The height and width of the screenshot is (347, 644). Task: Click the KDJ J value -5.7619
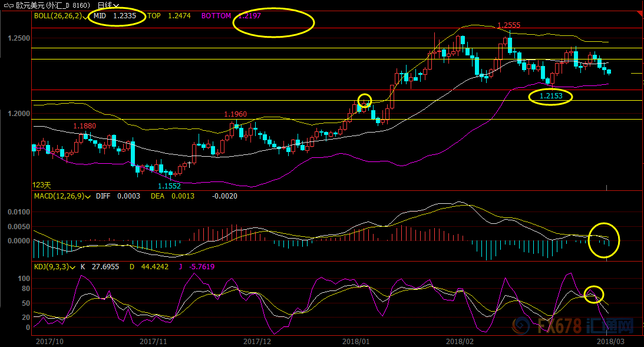[x=202, y=267]
